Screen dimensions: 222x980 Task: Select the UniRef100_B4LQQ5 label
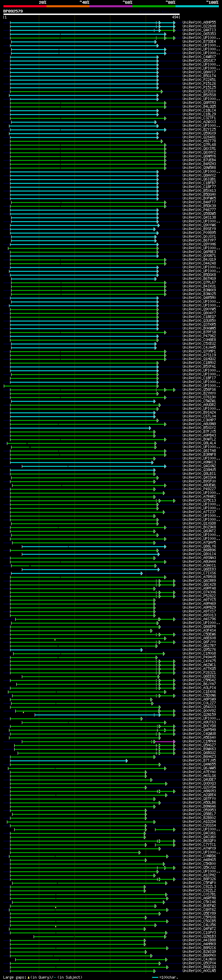(199, 106)
